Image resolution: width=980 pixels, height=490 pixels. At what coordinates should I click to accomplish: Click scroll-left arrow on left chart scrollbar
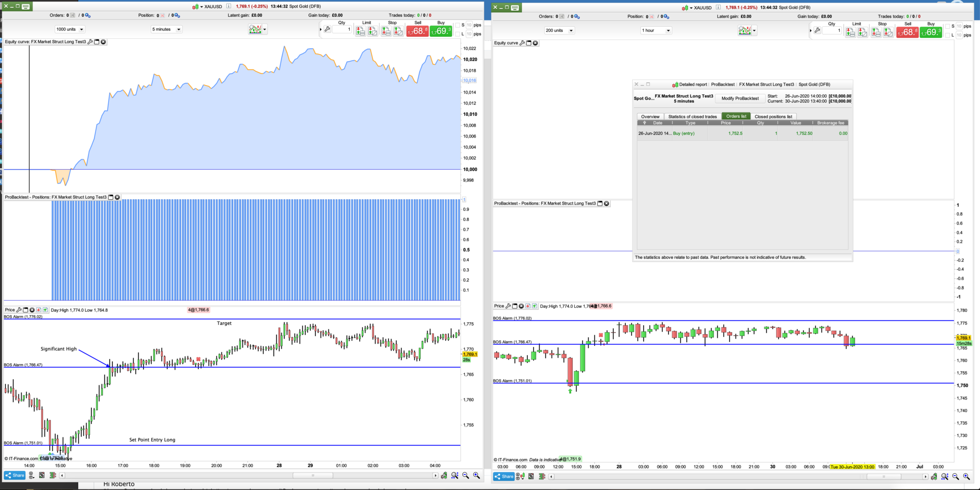point(62,475)
